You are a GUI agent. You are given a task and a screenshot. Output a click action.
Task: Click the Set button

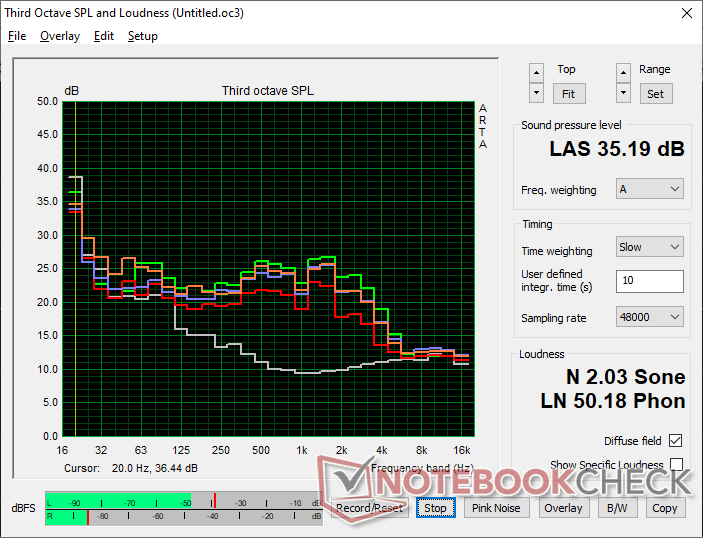pos(655,94)
